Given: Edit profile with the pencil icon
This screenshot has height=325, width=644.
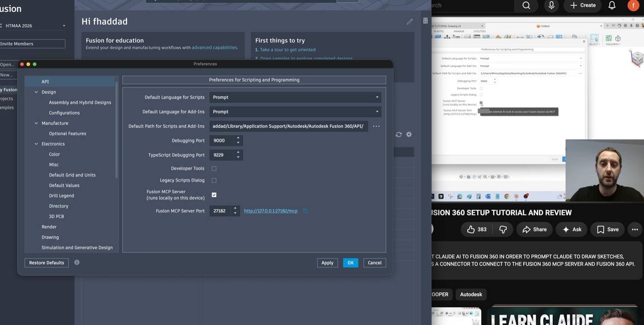Looking at the screenshot, I should [x=409, y=22].
